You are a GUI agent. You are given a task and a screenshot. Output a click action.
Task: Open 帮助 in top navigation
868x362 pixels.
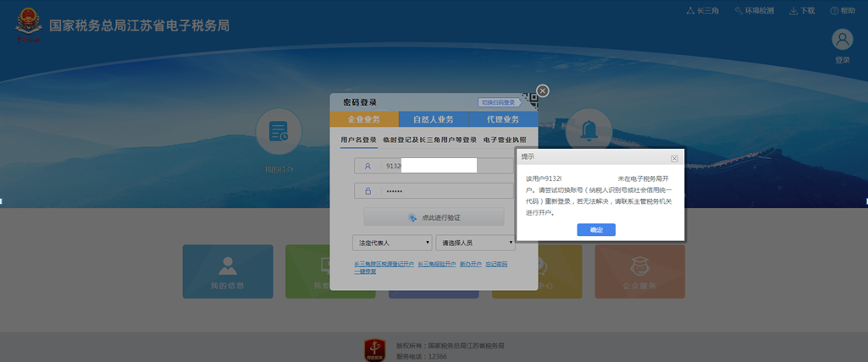[842, 10]
